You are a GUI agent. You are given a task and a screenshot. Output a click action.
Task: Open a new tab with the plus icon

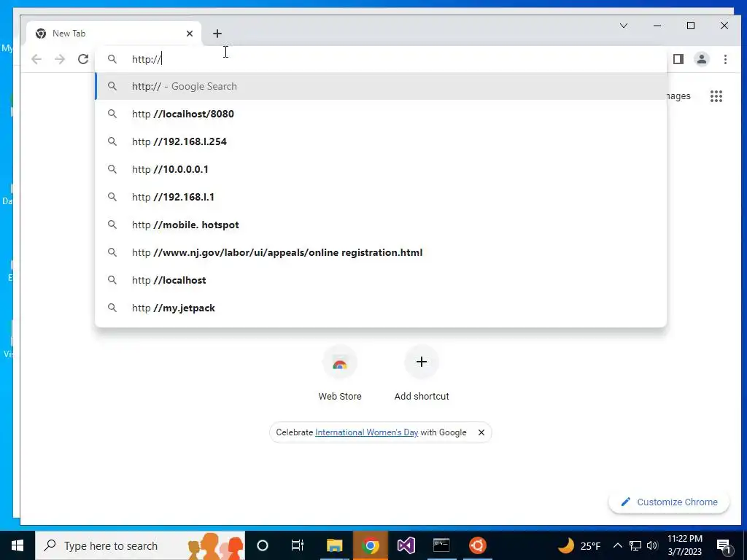pyautogui.click(x=217, y=34)
